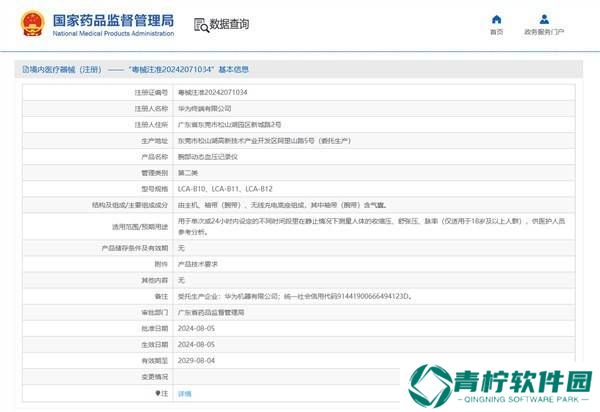Select expiry date 2029-08-04
The width and height of the screenshot is (600, 412).
[x=196, y=360]
